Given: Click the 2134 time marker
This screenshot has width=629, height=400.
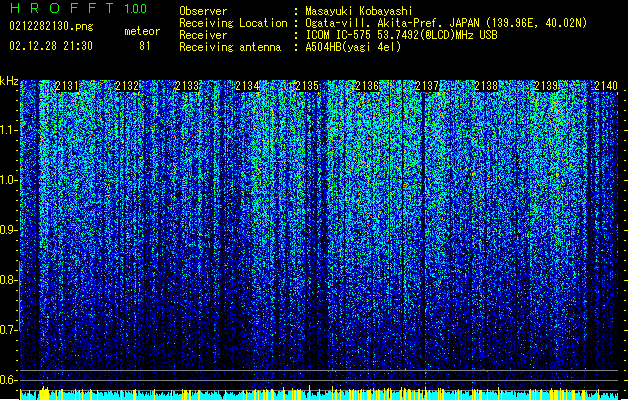Looking at the screenshot, I should [x=247, y=86].
